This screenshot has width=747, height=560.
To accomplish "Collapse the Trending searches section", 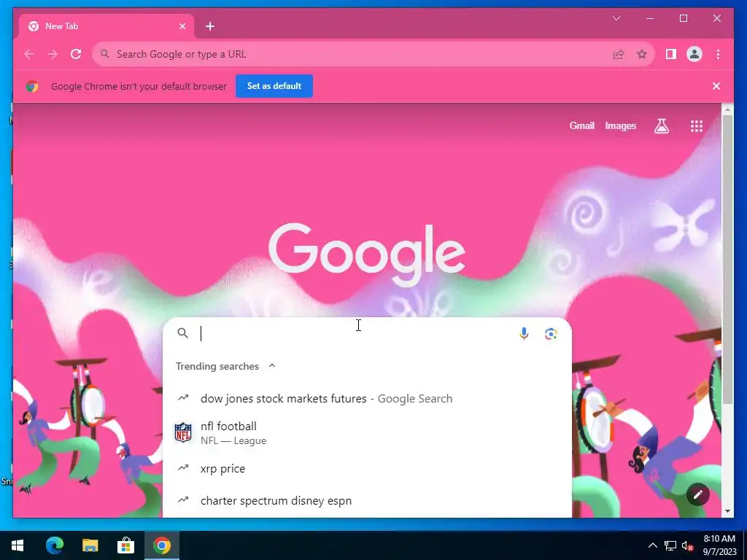I will pyautogui.click(x=272, y=366).
